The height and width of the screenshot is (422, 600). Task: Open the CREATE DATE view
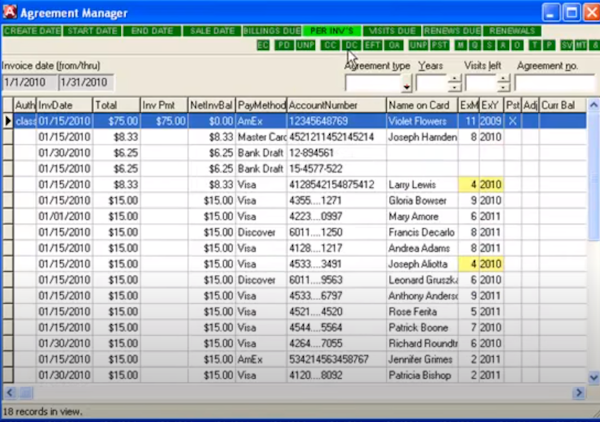point(32,31)
